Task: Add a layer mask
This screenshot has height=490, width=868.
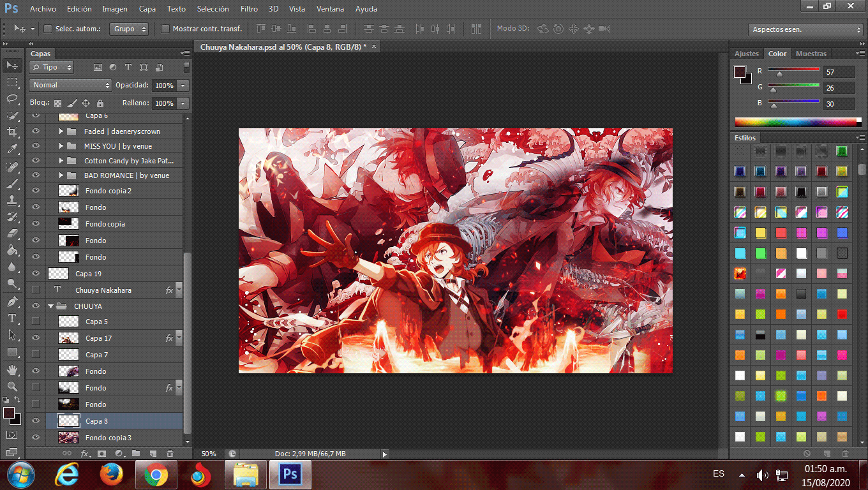Action: (101, 454)
